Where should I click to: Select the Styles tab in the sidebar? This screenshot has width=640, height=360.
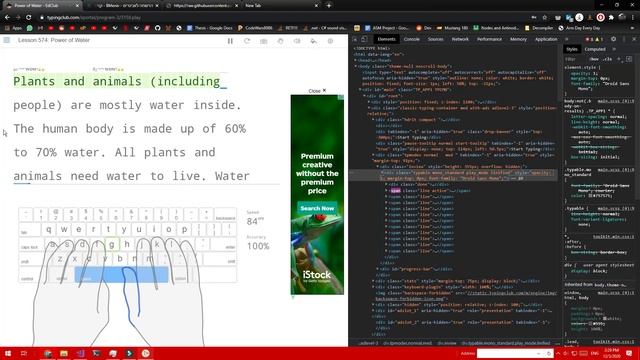(x=572, y=49)
